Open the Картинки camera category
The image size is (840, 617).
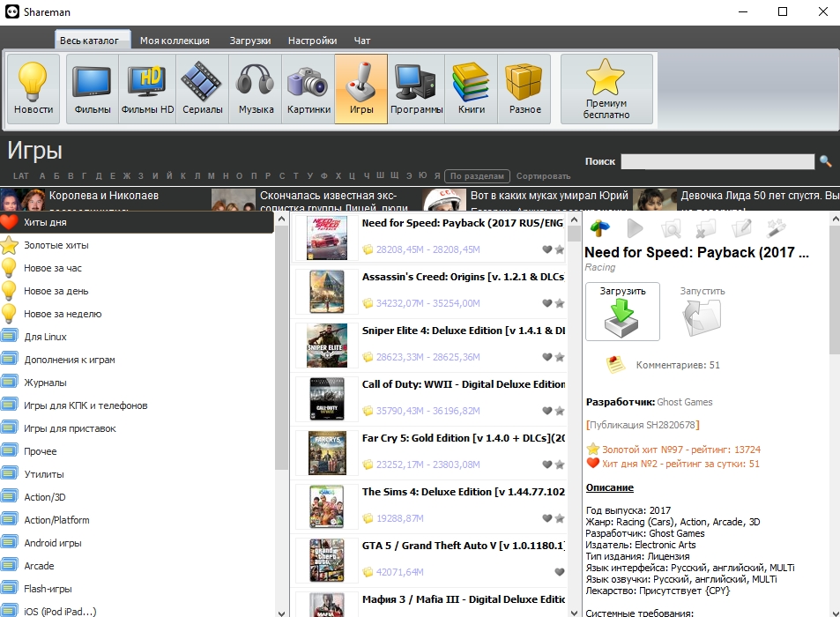[308, 89]
